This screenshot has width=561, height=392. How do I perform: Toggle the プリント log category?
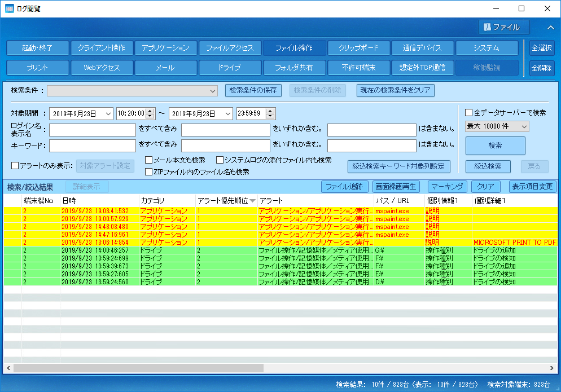coord(38,68)
